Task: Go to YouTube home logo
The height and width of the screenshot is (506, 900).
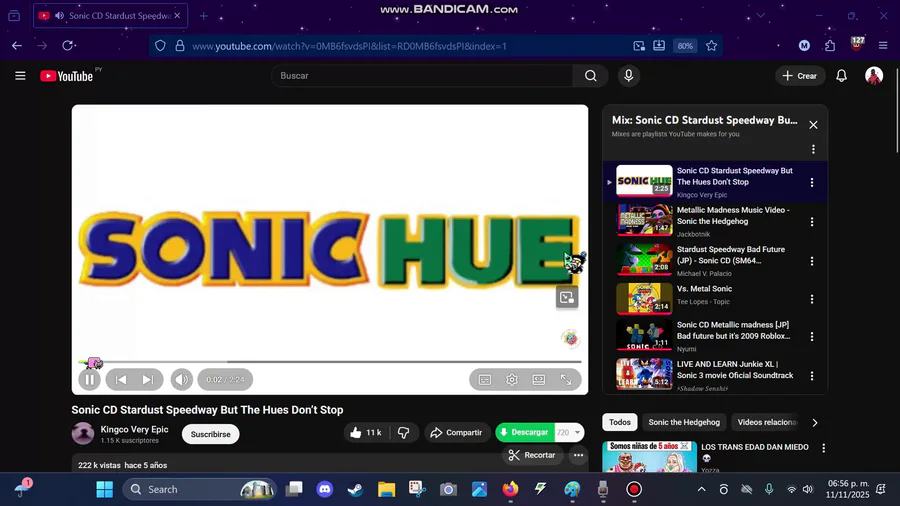Action: tap(67, 76)
